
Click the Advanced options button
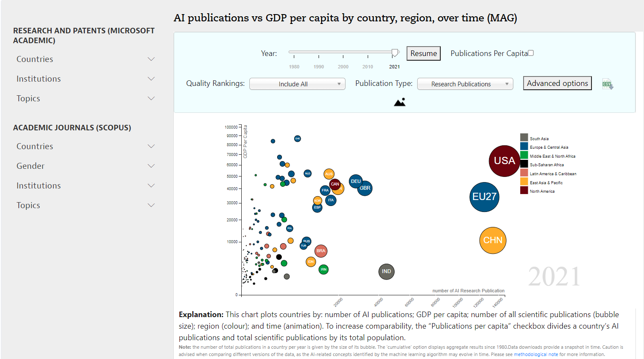pyautogui.click(x=557, y=83)
